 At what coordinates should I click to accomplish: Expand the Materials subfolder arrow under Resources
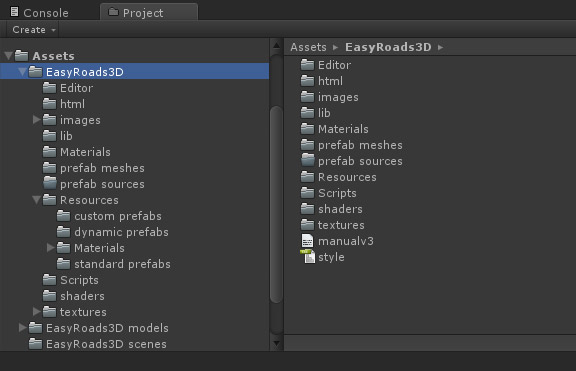[50, 248]
